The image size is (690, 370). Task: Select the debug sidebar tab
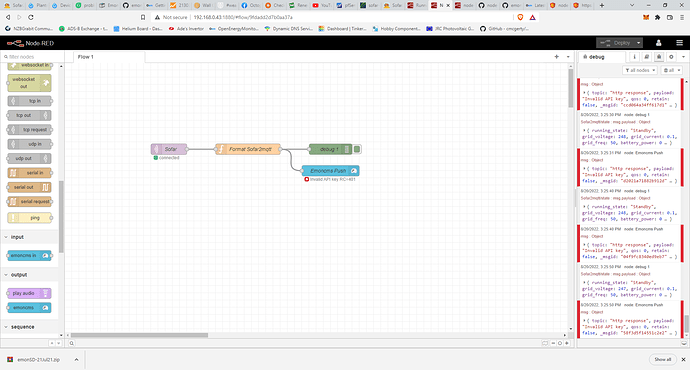601,57
